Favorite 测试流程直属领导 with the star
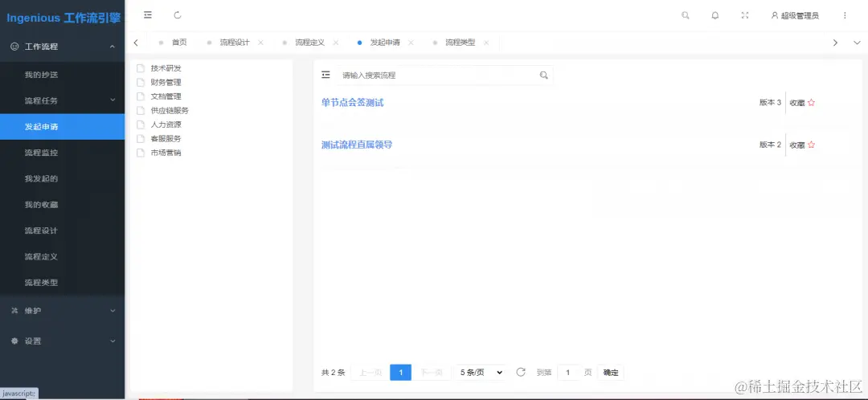Viewport: 868px width, 400px height. tap(811, 145)
